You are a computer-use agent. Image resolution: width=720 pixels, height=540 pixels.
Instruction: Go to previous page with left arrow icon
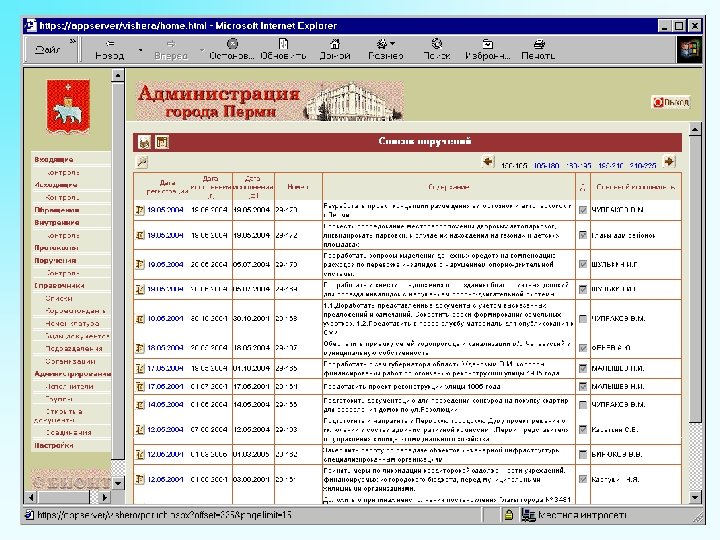tap(488, 162)
